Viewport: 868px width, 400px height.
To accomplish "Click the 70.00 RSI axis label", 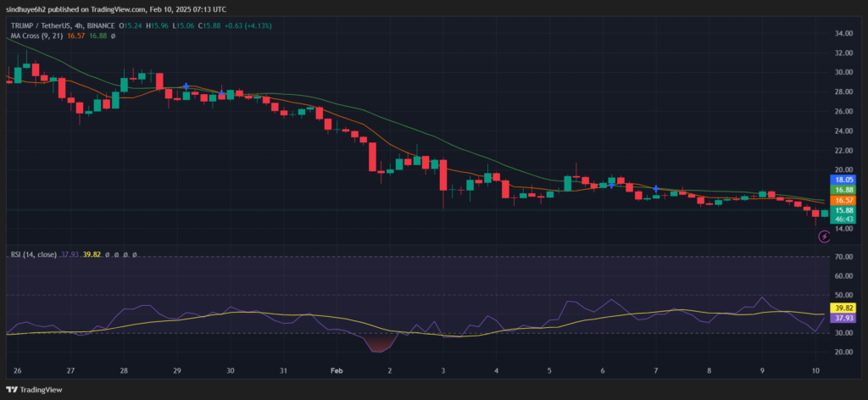I will coord(843,258).
